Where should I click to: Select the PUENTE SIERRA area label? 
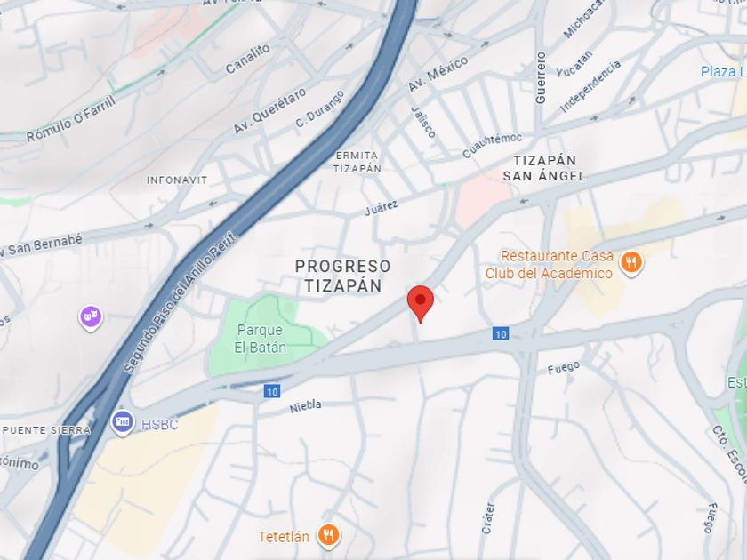coord(46,430)
